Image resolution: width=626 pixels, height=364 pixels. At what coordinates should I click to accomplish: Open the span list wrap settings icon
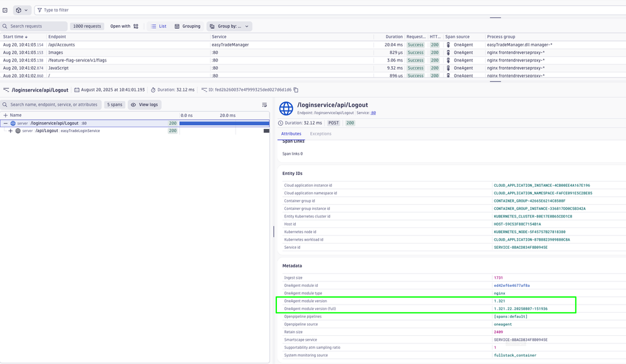[264, 105]
